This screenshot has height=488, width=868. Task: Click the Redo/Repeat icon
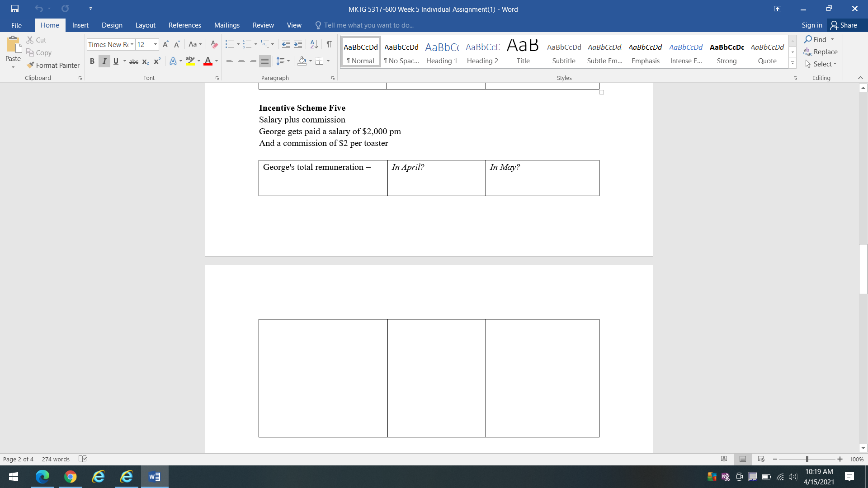pos(65,9)
